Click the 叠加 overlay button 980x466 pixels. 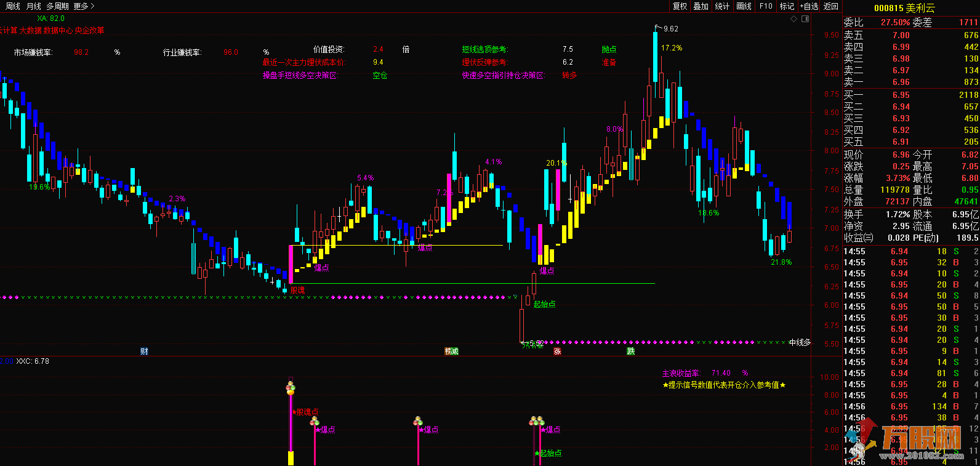coord(701,6)
